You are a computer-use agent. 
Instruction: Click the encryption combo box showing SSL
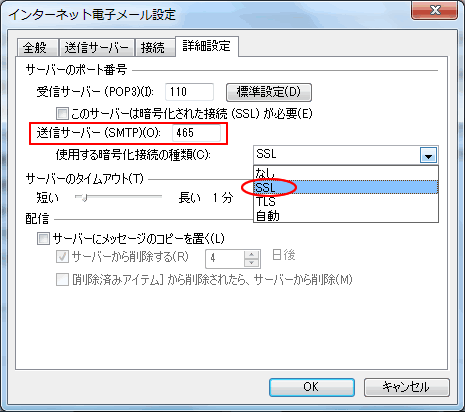tap(346, 155)
